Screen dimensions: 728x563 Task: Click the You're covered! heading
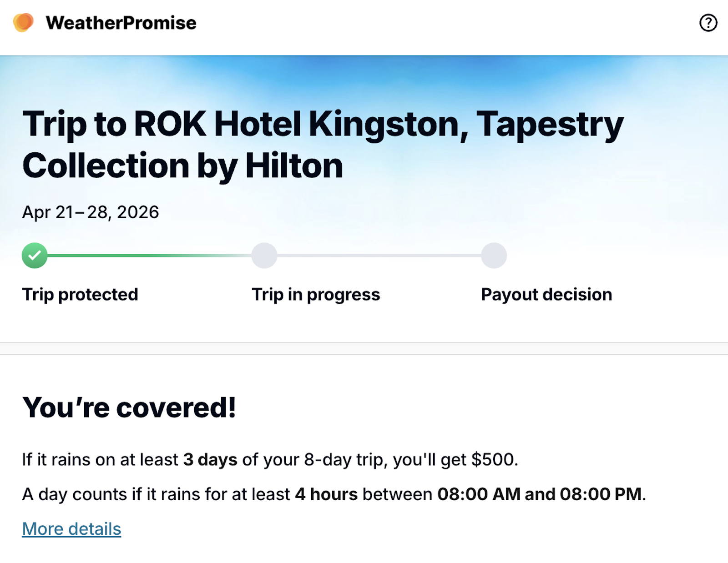click(x=129, y=407)
